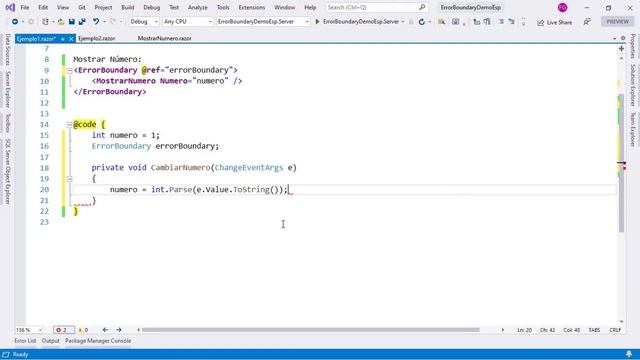The image size is (640, 360).
Task: Click the Save All toolbar icon
Action: tap(82, 22)
